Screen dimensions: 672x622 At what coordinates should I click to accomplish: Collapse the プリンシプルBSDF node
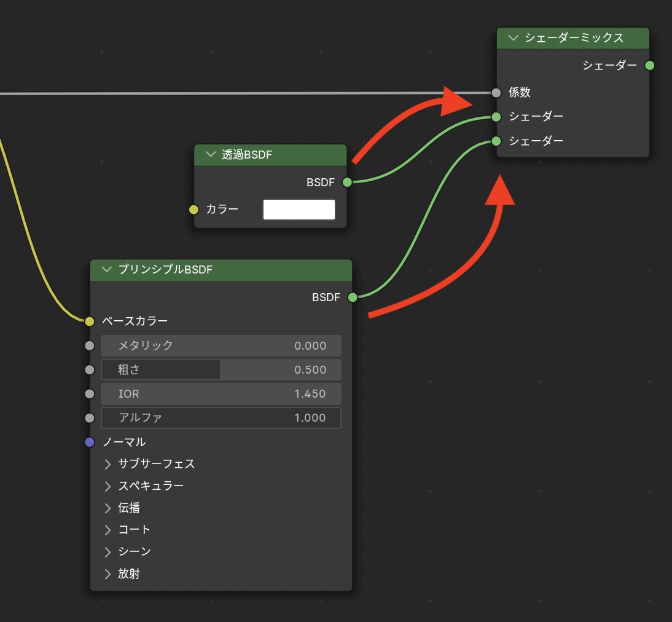(107, 269)
